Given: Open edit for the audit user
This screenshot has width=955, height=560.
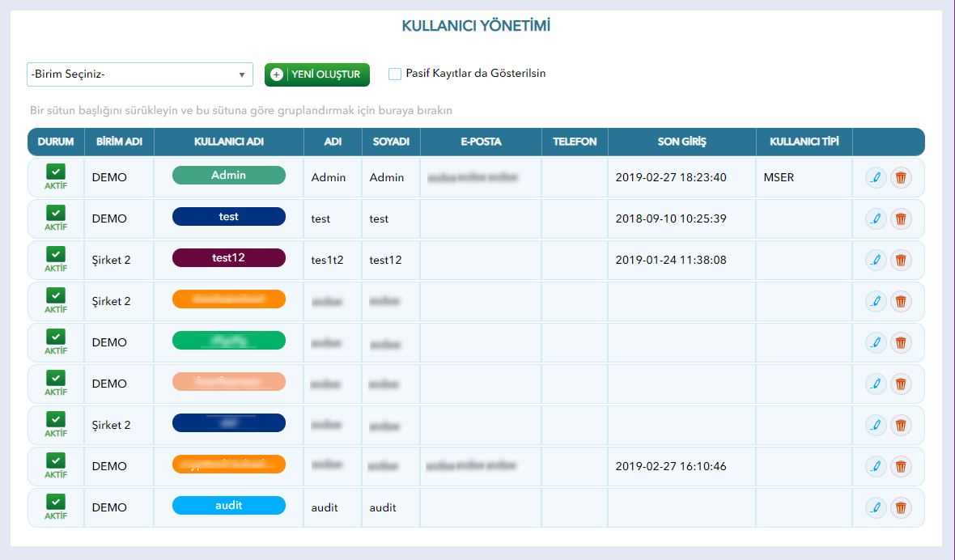Looking at the screenshot, I should 876,507.
